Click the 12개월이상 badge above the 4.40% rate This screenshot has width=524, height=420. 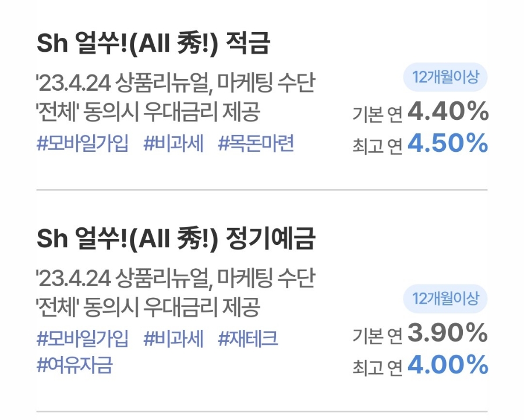tap(445, 77)
